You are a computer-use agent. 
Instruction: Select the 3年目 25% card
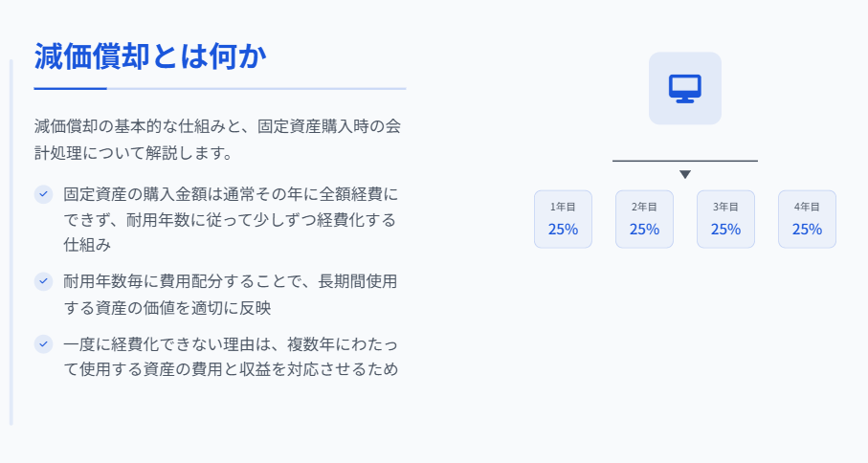pos(725,219)
